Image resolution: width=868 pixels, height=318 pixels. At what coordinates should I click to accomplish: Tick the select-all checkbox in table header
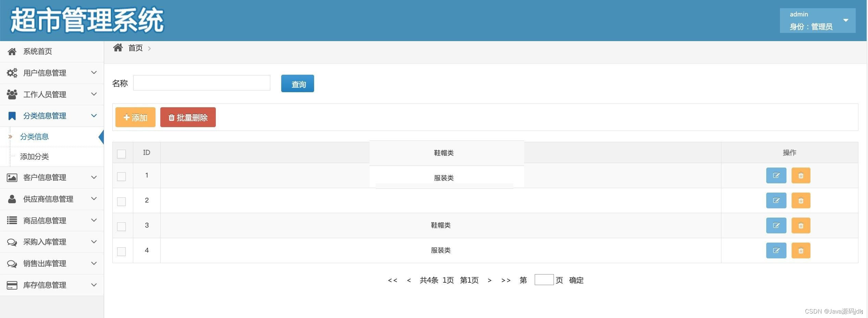pyautogui.click(x=121, y=154)
